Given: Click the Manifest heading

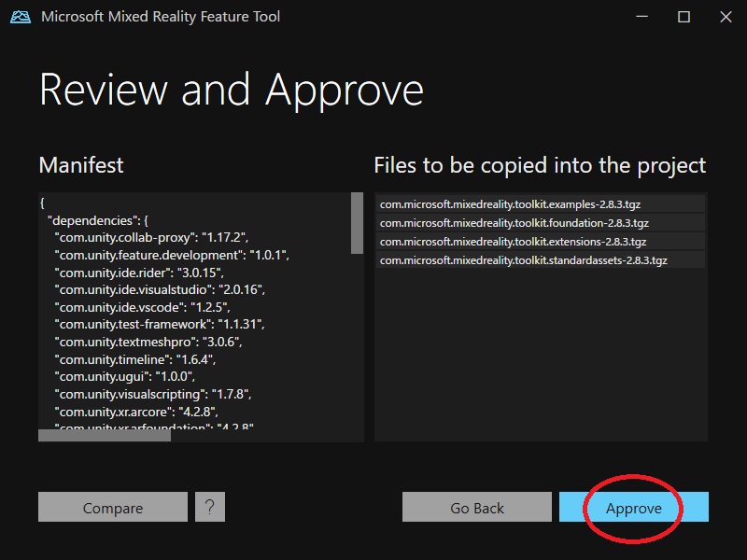Looking at the screenshot, I should tap(81, 165).
